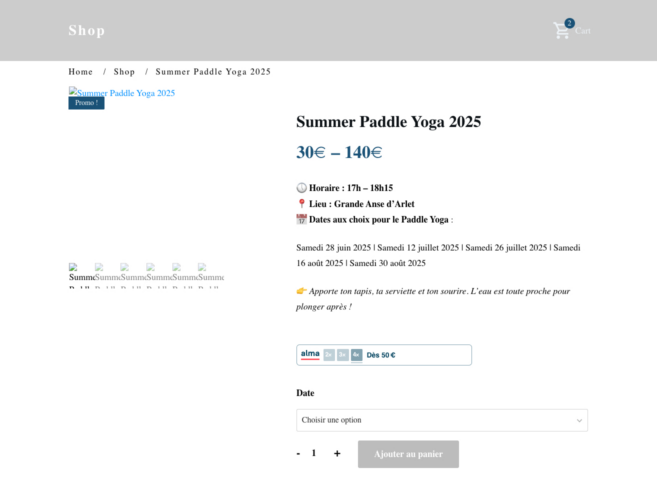This screenshot has width=657, height=500.
Task: Click the Alma logo in payment widget
Action: pyautogui.click(x=310, y=355)
